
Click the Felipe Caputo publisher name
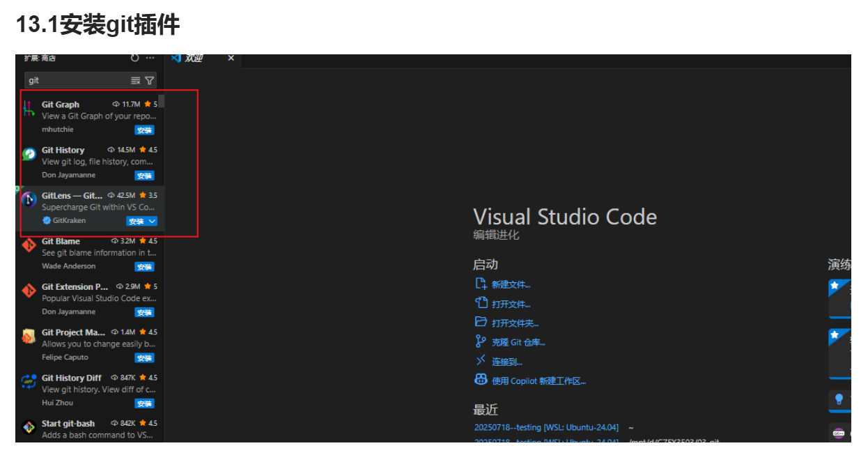(65, 357)
